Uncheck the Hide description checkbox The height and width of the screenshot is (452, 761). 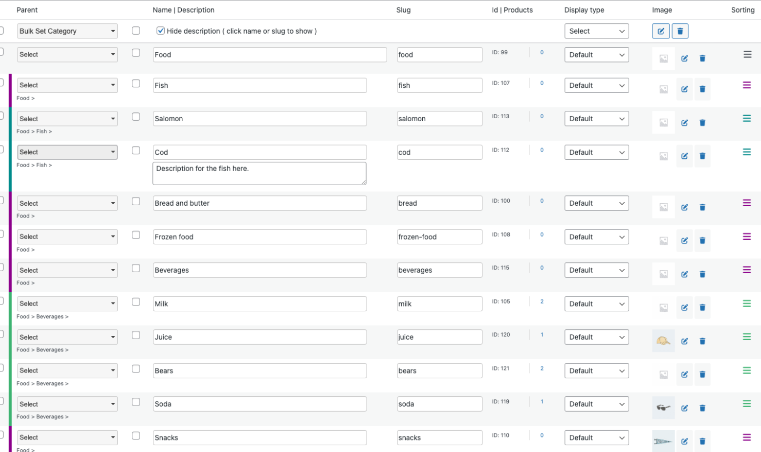click(x=161, y=31)
